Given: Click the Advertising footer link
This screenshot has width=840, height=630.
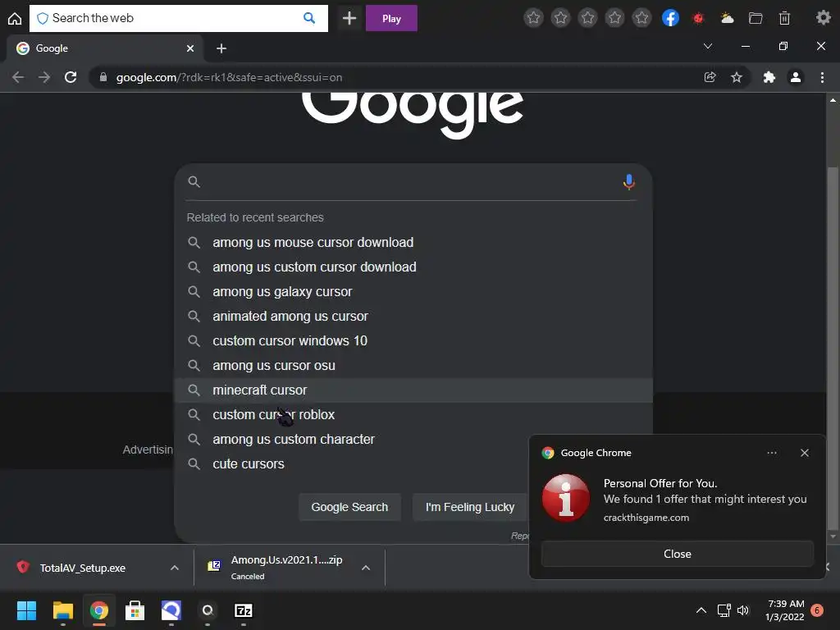Looking at the screenshot, I should (148, 450).
